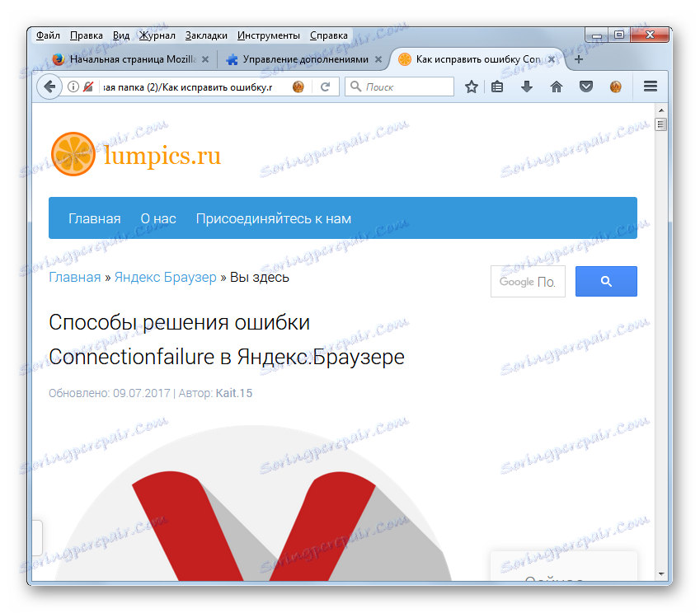This screenshot has width=700, height=613.
Task: Open the downloads arrow icon
Action: coord(527,87)
